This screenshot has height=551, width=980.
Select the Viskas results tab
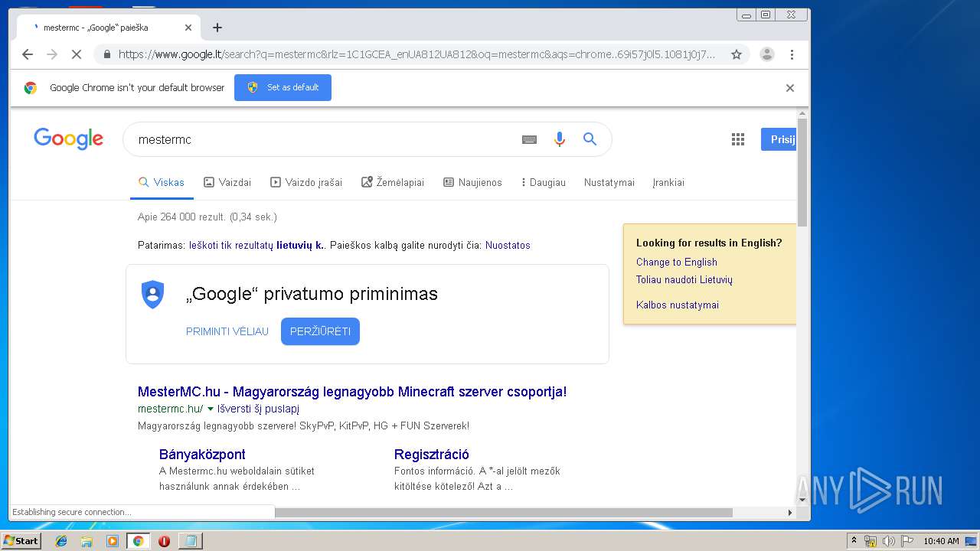coord(162,182)
